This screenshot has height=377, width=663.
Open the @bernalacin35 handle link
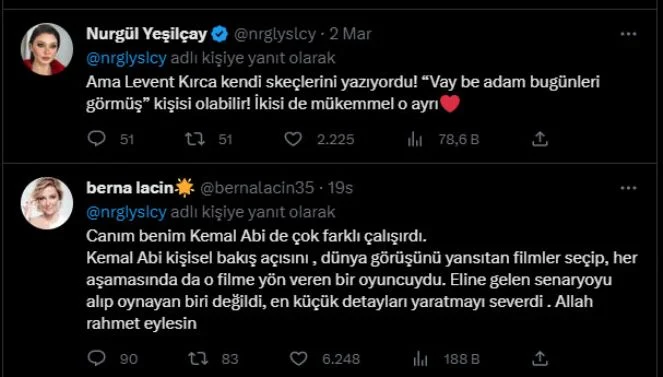(x=257, y=188)
